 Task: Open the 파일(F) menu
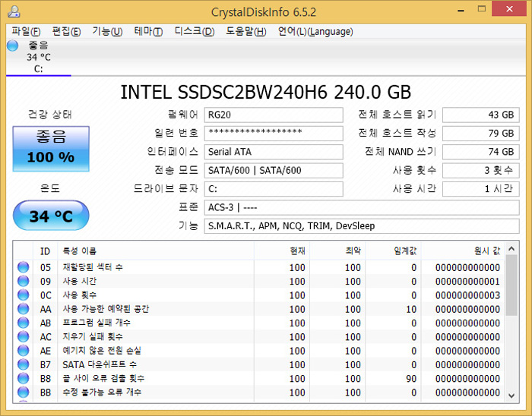click(26, 32)
